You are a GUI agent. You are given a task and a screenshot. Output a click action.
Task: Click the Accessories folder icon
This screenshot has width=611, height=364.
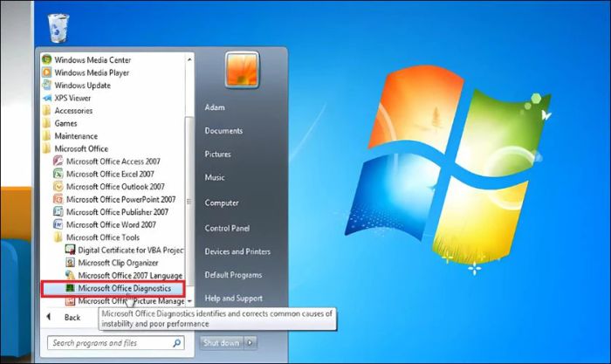[x=47, y=111]
